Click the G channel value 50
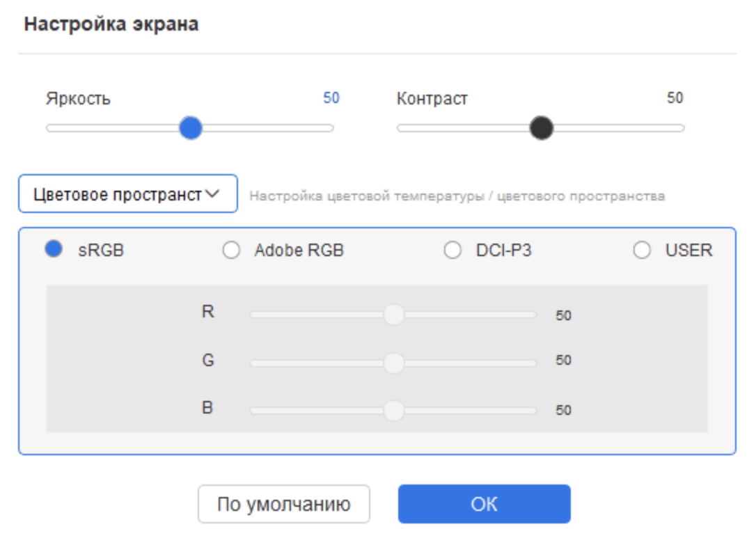The height and width of the screenshot is (536, 756). click(x=563, y=360)
